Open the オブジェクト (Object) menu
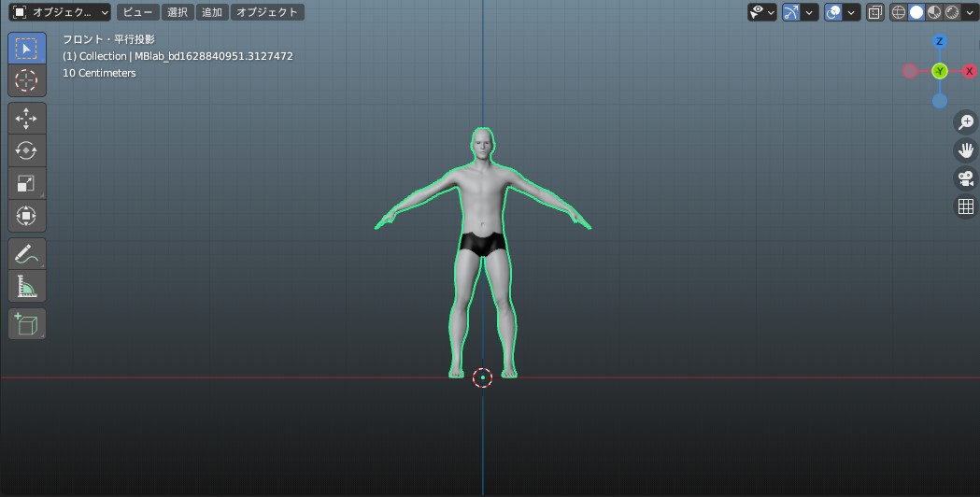980x497 pixels. 267,12
